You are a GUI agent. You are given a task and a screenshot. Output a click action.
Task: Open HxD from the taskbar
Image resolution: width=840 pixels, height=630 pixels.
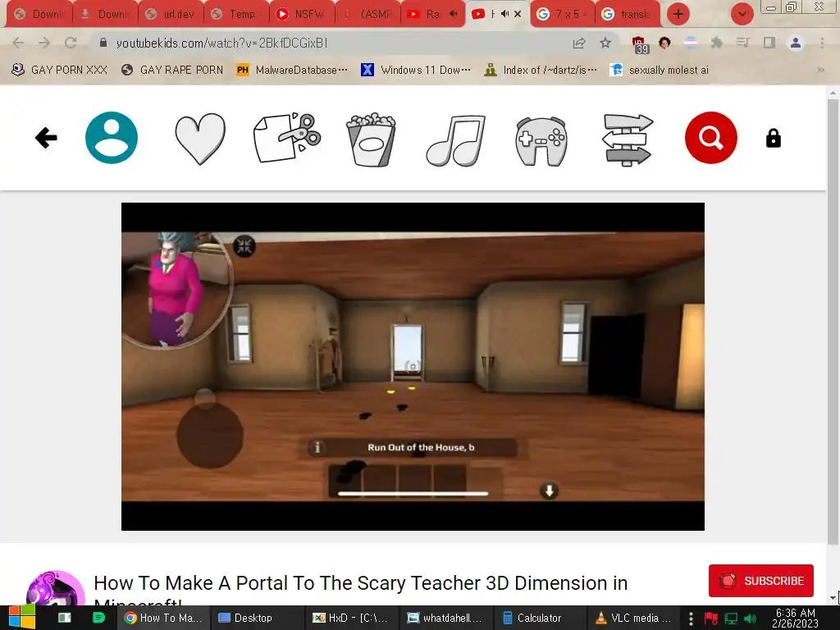pyautogui.click(x=350, y=618)
